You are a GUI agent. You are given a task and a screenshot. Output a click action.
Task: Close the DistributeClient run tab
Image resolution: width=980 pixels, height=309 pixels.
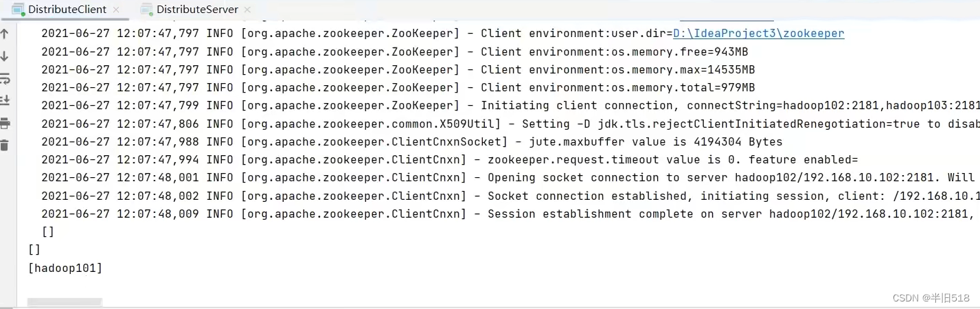tap(116, 10)
